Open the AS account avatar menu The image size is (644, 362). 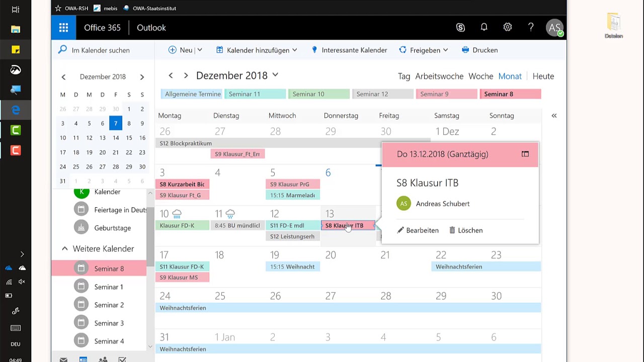pos(554,28)
